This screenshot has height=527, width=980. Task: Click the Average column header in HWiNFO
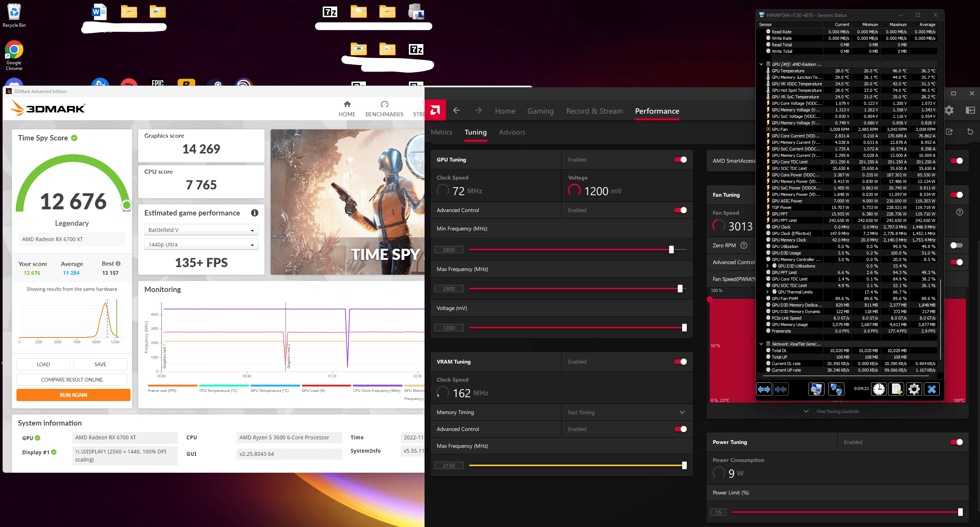click(923, 24)
